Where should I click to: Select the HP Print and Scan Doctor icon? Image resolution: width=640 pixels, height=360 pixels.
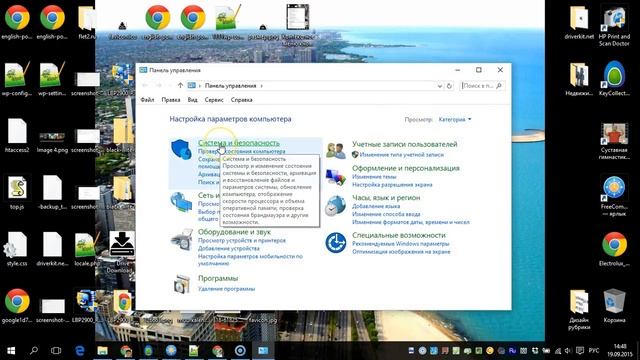[x=614, y=25]
